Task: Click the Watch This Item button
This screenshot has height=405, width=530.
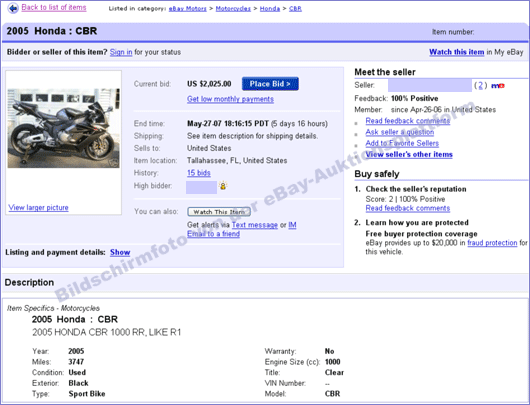Action: pos(219,212)
